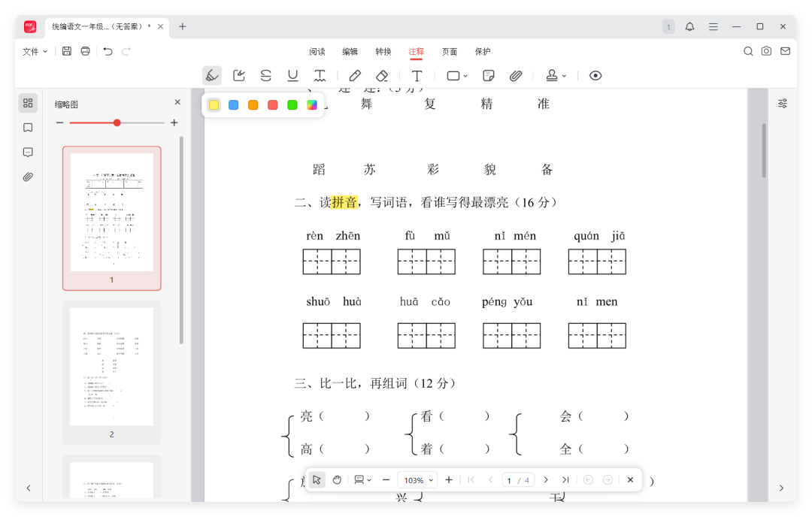The image size is (812, 517).
Task: Open the properties settings panel icon
Action: pos(783,104)
